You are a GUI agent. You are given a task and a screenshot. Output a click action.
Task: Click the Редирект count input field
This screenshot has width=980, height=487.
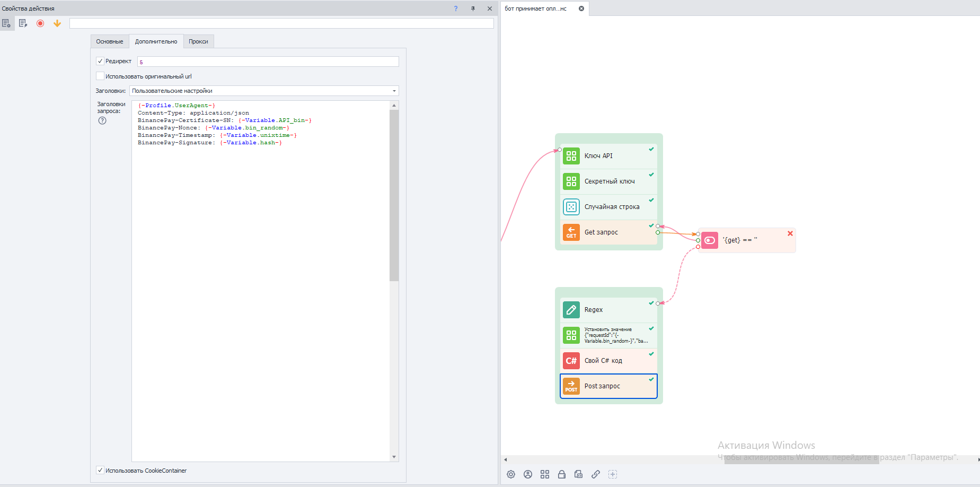[268, 62]
